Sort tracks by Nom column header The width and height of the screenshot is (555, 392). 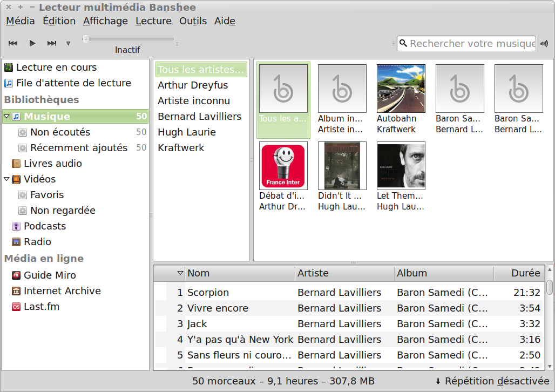click(x=240, y=273)
